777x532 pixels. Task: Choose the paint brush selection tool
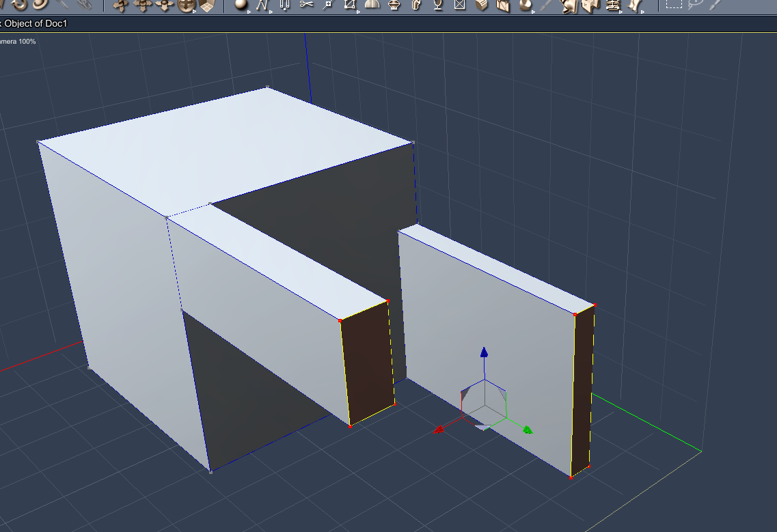[x=715, y=5]
